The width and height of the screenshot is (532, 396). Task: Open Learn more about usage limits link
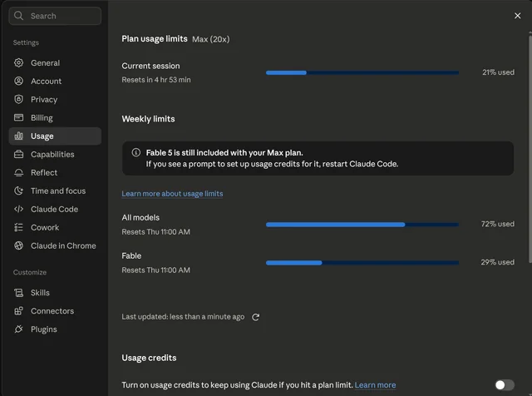(x=172, y=194)
